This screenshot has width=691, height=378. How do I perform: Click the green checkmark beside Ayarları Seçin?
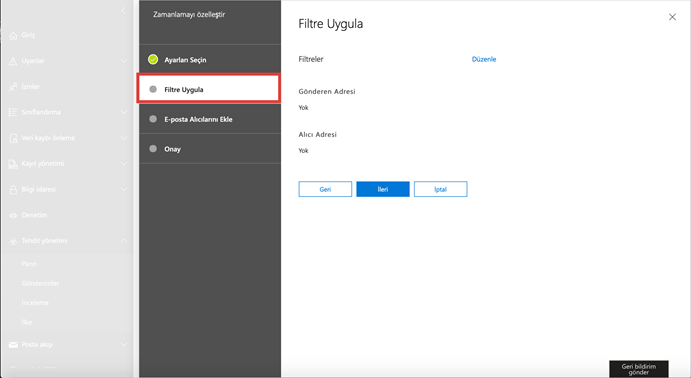[x=153, y=59]
